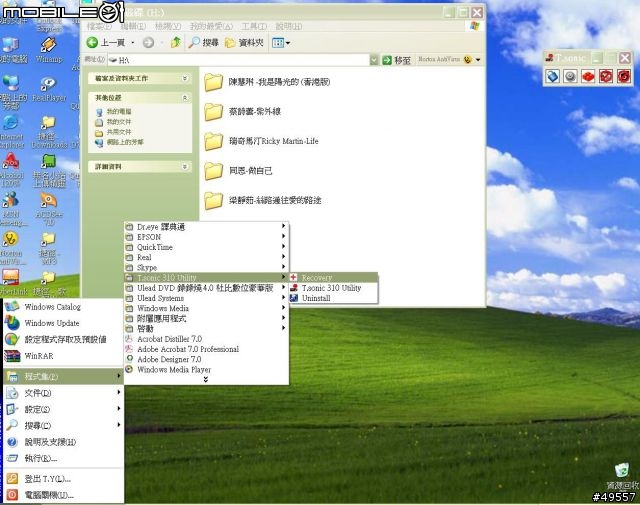Click the green 移至 Go button
This screenshot has height=505, width=640.
(396, 60)
